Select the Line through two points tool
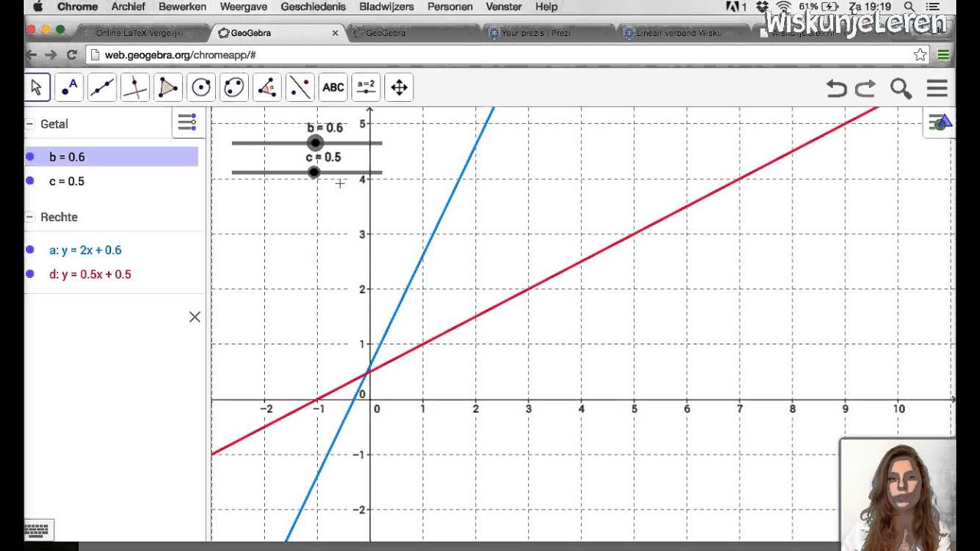Viewport: 980px width, 551px height. point(102,87)
